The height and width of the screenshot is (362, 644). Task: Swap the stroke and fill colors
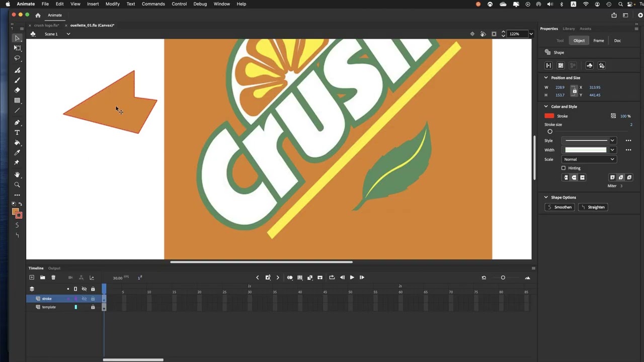(20, 204)
